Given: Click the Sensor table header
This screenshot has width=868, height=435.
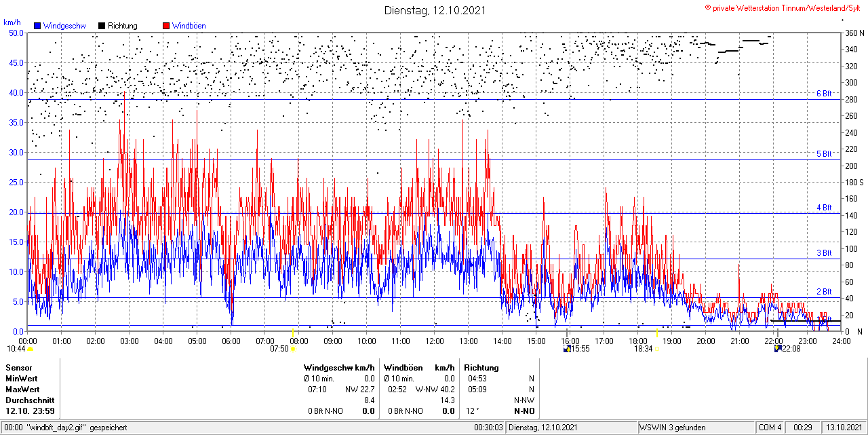Looking at the screenshot, I should [18, 367].
